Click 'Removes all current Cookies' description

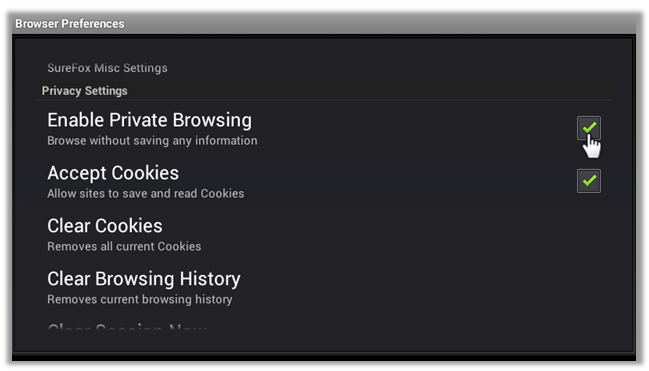pyautogui.click(x=124, y=246)
